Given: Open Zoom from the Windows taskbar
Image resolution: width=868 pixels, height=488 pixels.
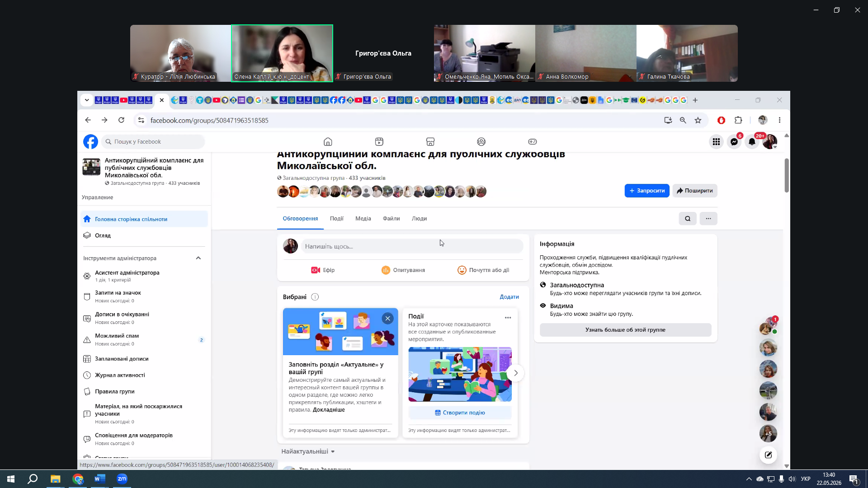Looking at the screenshot, I should (x=122, y=479).
